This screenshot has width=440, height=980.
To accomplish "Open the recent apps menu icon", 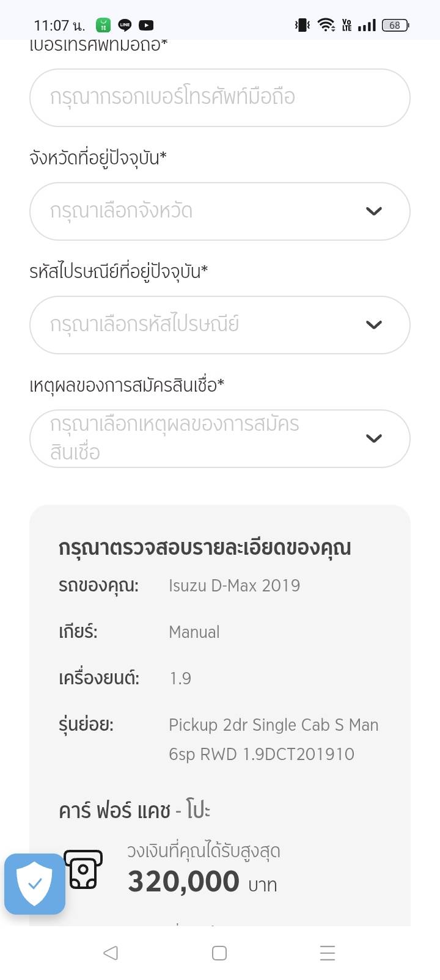I will point(328,953).
